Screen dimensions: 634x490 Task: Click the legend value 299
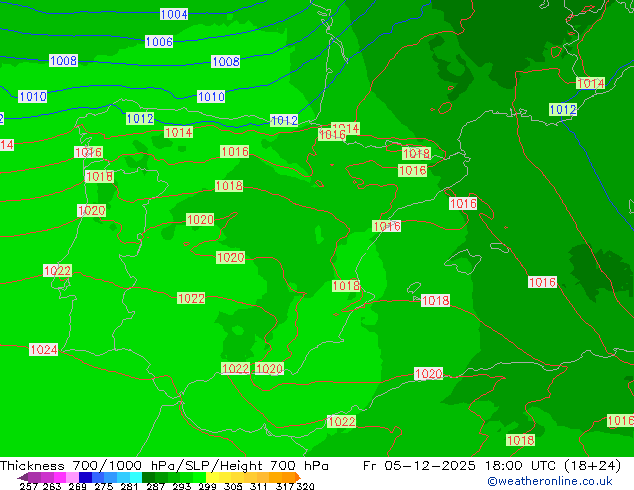pos(207,486)
